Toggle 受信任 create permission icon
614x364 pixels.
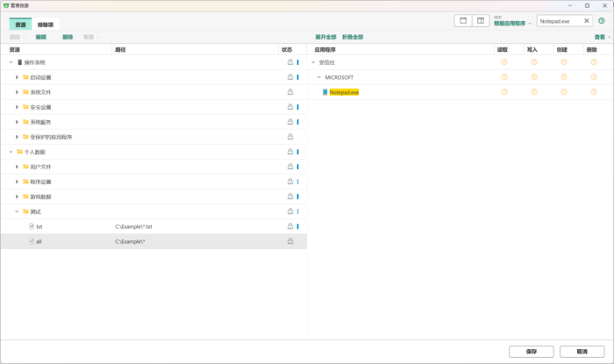tap(562, 62)
